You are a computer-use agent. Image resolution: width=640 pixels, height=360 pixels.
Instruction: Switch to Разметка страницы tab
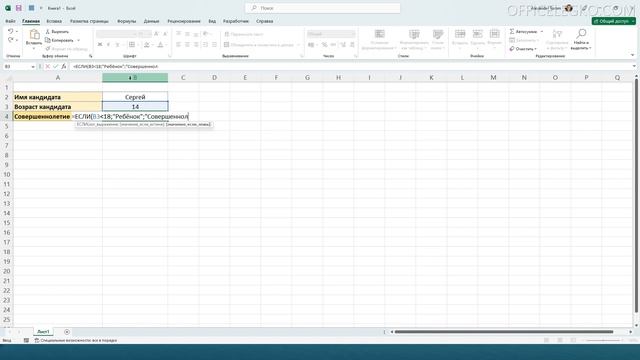[x=89, y=21]
